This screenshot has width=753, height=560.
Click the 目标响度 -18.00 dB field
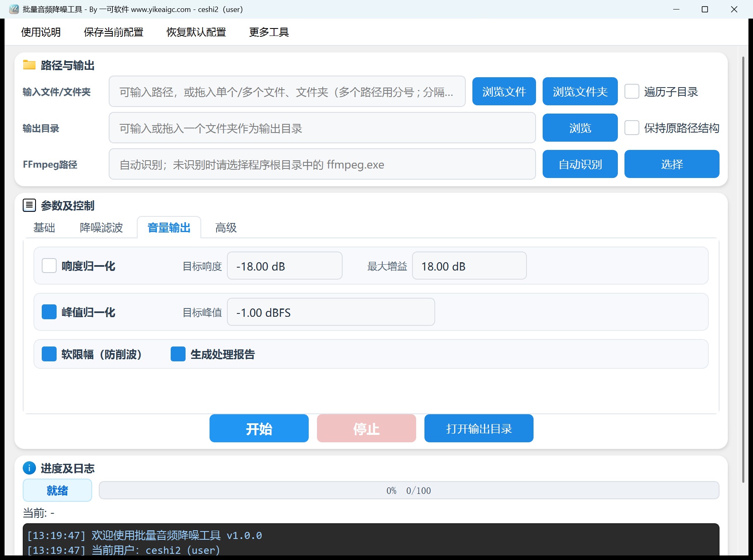285,266
